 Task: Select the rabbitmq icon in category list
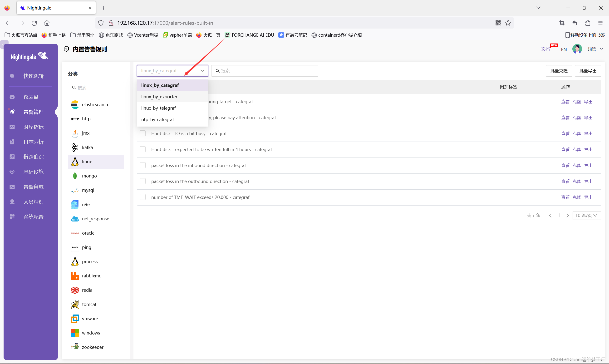(75, 276)
